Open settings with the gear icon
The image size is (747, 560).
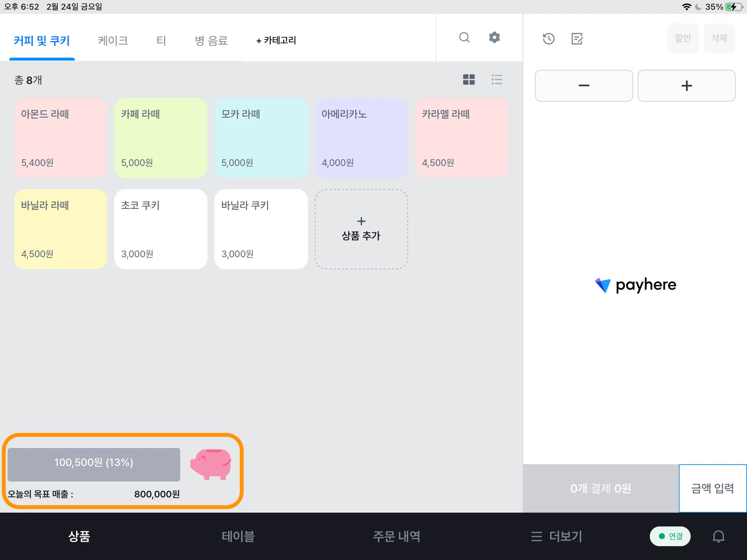(494, 38)
